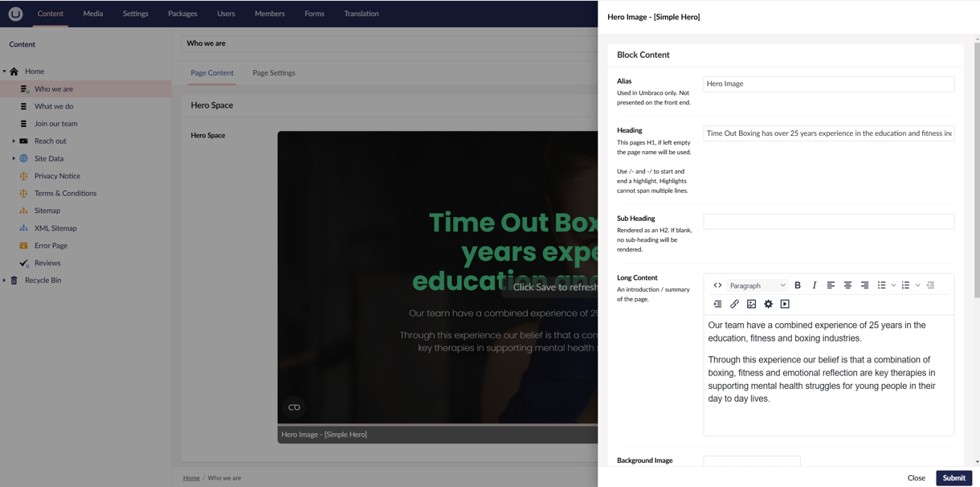Expand the Reach out tree node
The height and width of the screenshot is (487, 980).
tap(12, 141)
